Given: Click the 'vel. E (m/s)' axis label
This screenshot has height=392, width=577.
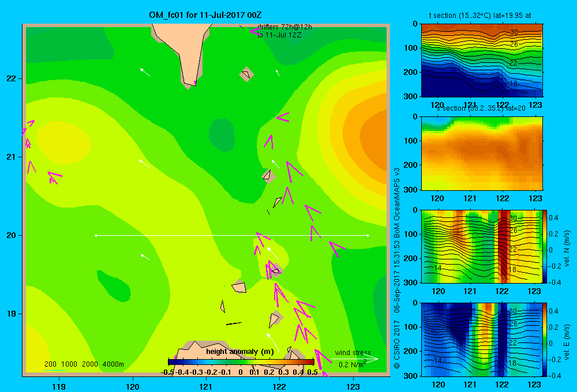Looking at the screenshot, I should tap(567, 341).
